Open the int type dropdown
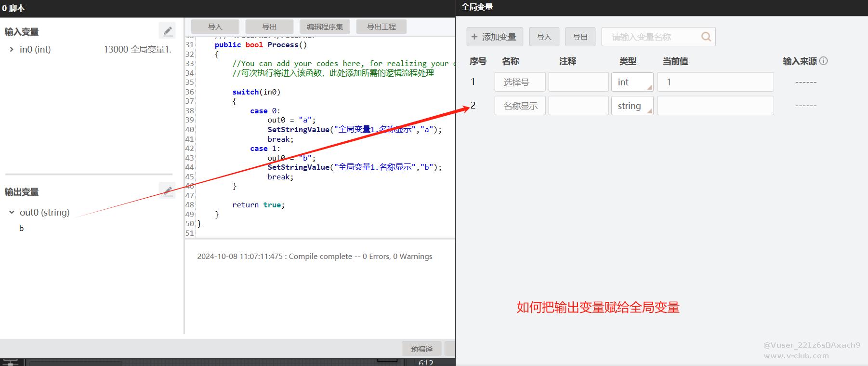The height and width of the screenshot is (366, 868). [x=632, y=82]
